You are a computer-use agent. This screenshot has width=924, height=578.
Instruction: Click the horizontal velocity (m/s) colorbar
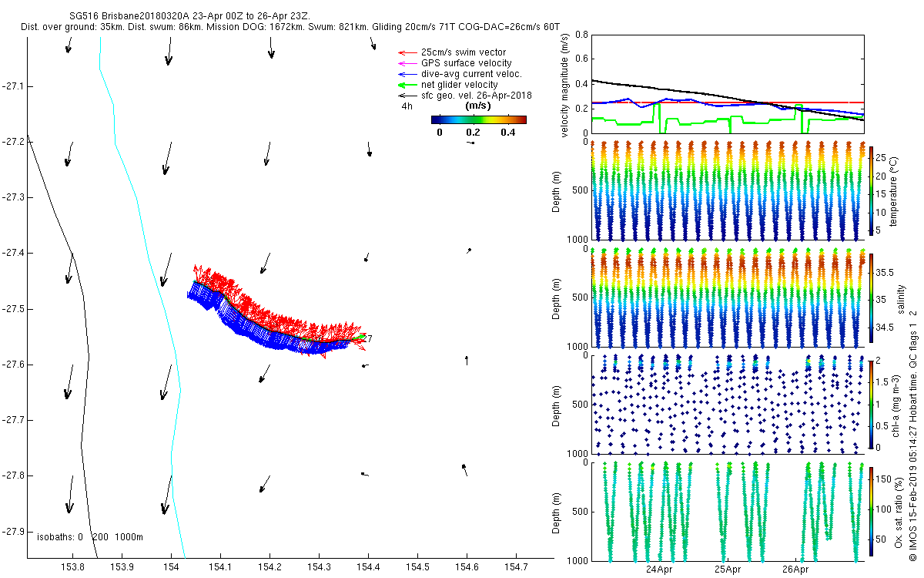coord(478,119)
